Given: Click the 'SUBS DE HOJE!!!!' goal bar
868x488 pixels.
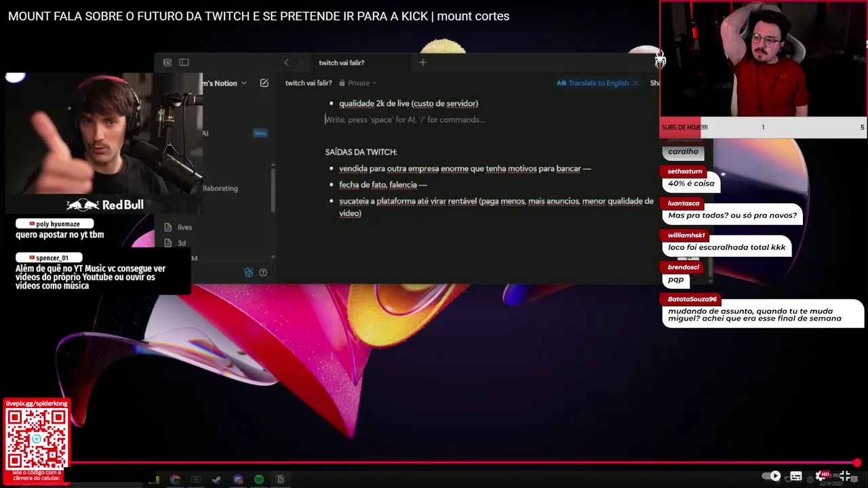Looking at the screenshot, I should (763, 127).
